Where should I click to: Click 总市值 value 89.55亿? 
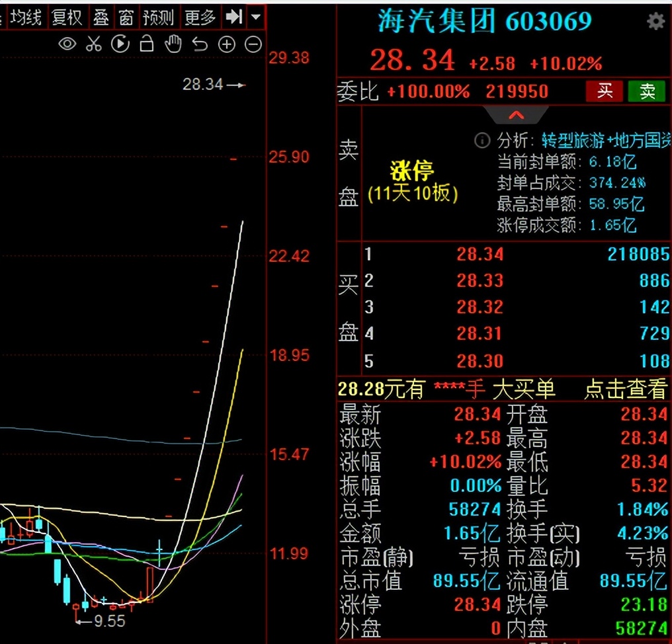click(x=467, y=581)
